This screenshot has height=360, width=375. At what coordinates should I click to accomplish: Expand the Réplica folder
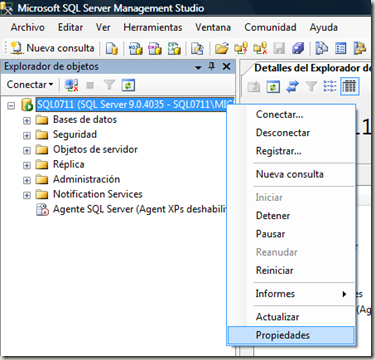(x=27, y=166)
